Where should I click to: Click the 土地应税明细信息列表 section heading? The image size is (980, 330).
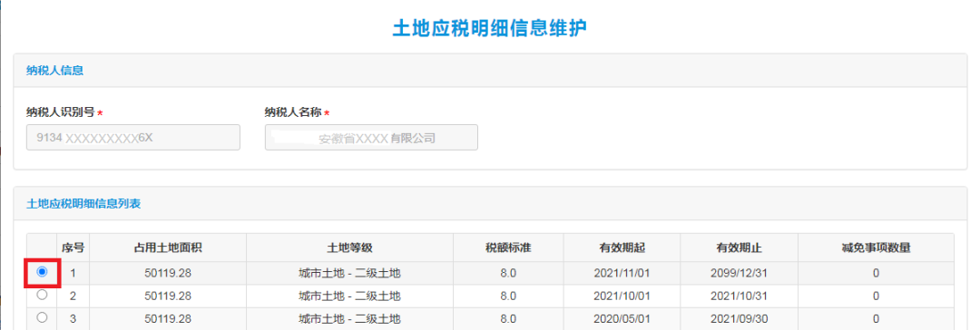[x=83, y=203]
